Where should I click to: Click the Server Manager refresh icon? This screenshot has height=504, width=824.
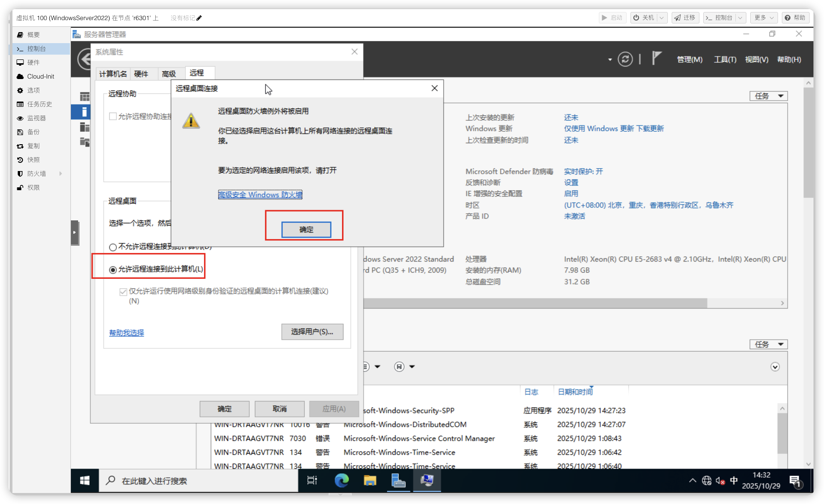point(625,59)
